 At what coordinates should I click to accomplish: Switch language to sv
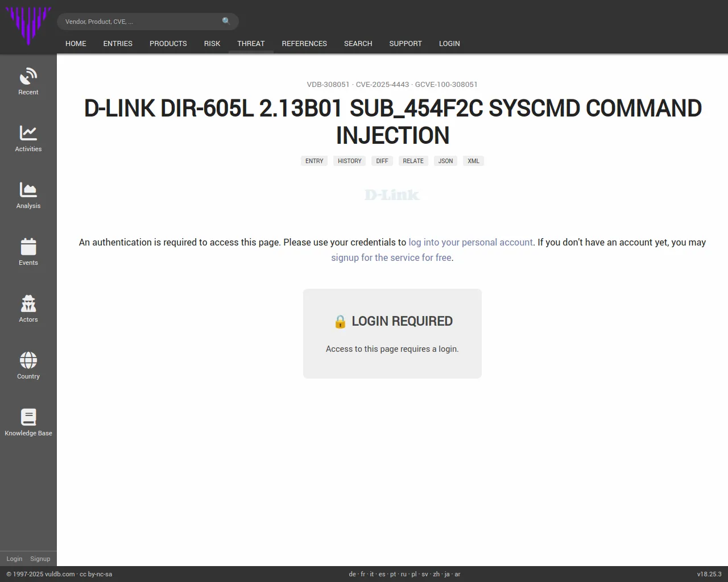coord(425,574)
